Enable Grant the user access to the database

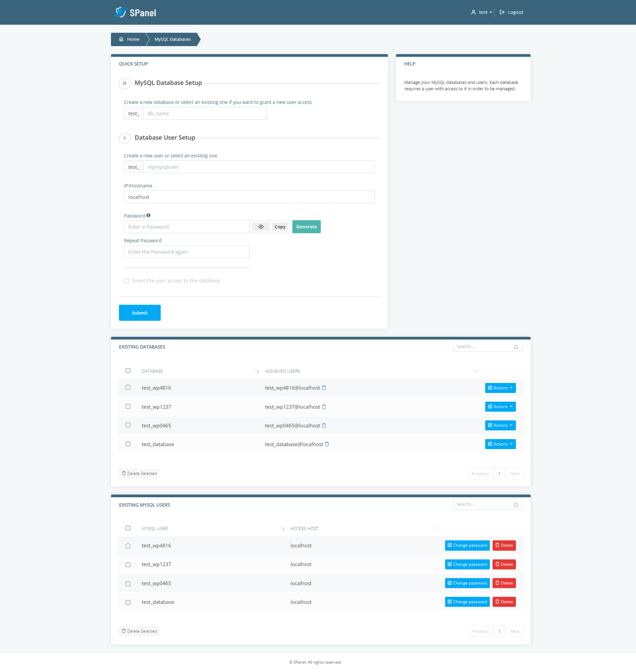pyautogui.click(x=126, y=281)
